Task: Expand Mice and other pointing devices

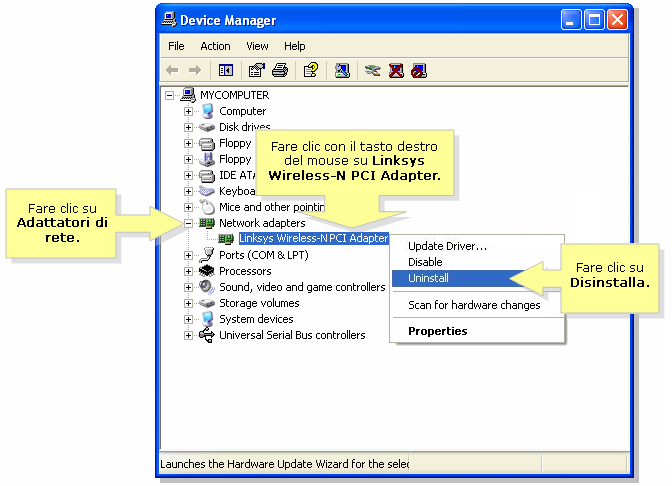Action: 188,207
